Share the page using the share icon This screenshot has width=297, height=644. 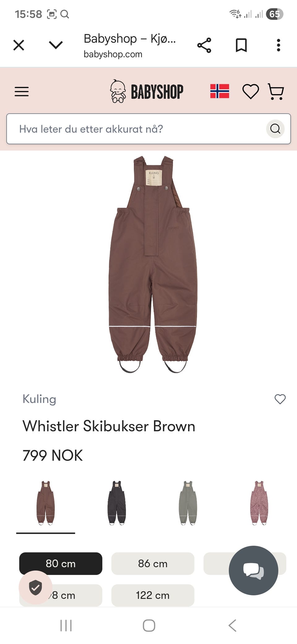point(204,46)
